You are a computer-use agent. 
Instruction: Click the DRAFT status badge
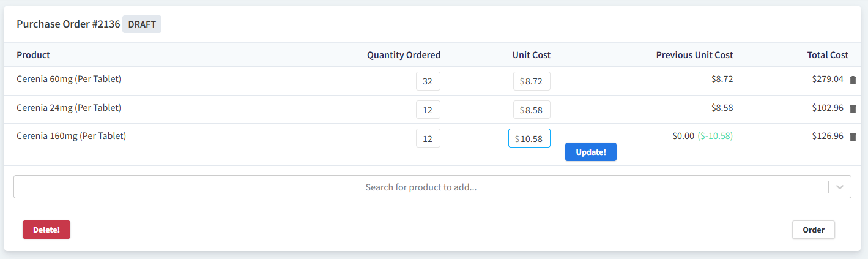pos(142,24)
